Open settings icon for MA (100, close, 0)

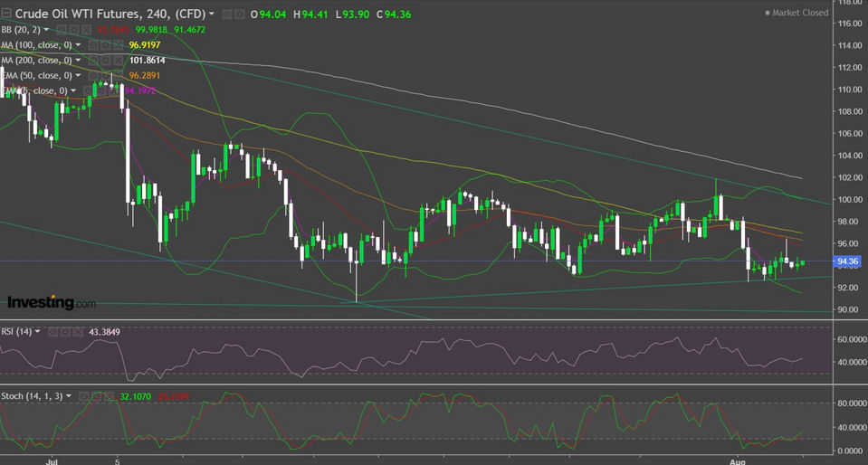106,45
